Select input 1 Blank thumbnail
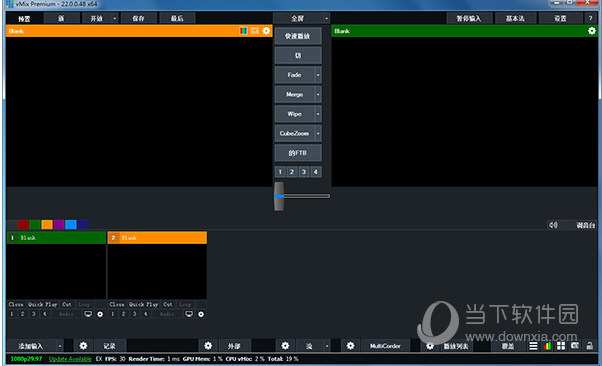This screenshot has width=602, height=366. tap(56, 271)
